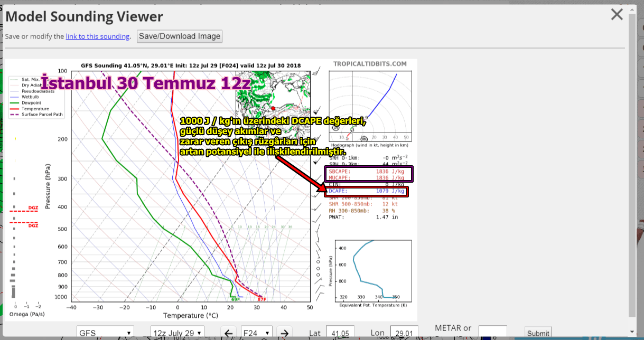Viewport: 644px width, 340px height.
Task: Click the Equivalent Pot. Temperature chart
Action: tap(373, 270)
